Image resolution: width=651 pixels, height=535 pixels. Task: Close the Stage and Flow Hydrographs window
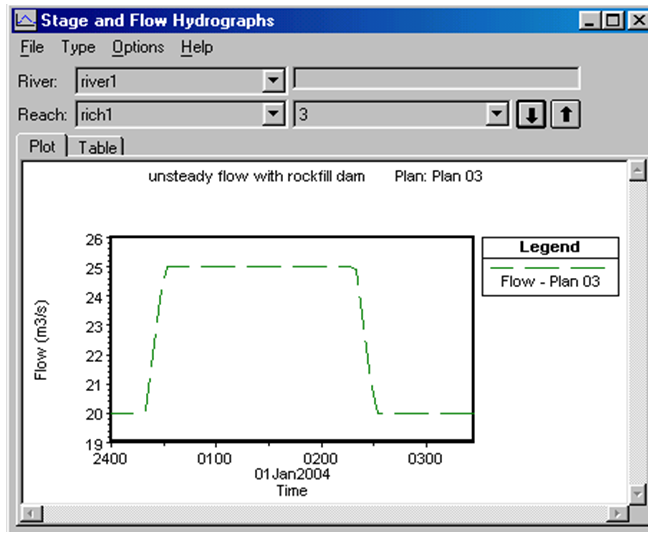coord(634,20)
